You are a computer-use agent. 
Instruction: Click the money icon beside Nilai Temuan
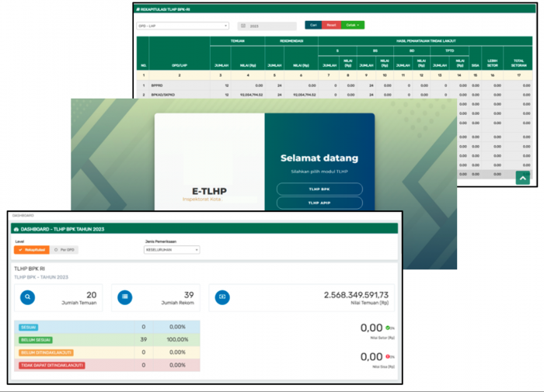tap(221, 297)
